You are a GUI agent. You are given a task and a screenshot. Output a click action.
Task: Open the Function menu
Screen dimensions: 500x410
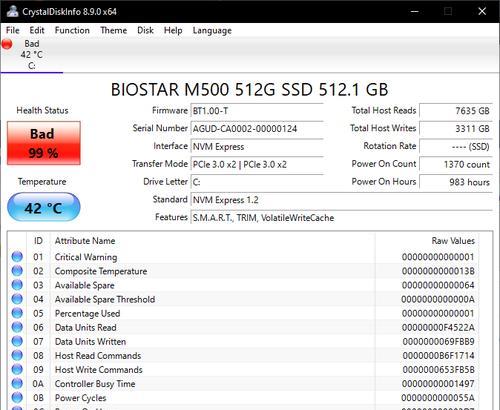(x=72, y=30)
